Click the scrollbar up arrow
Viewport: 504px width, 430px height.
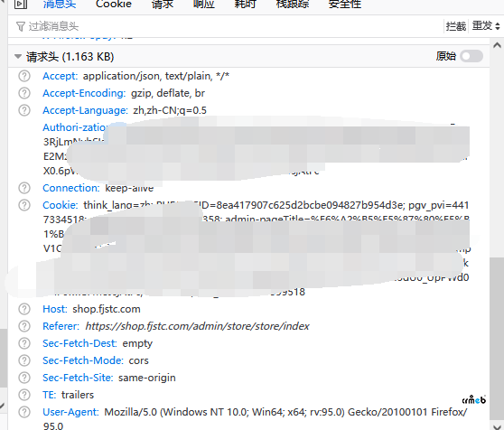point(497,45)
